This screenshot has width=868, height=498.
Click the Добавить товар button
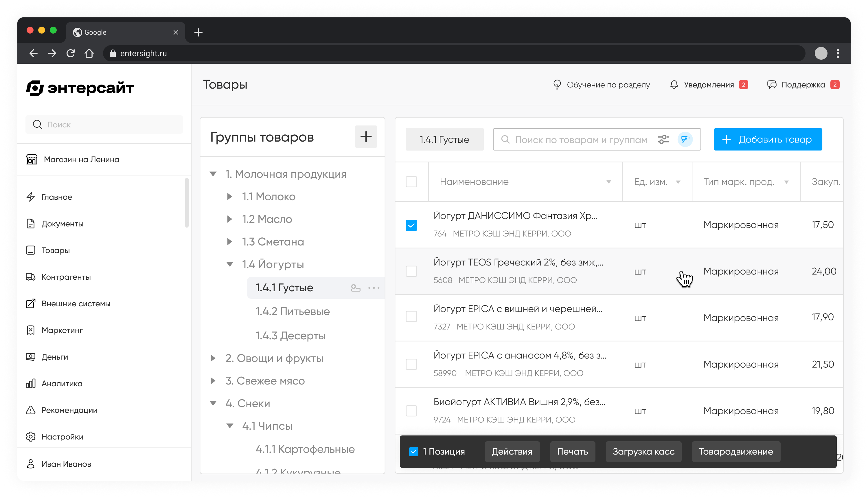(x=768, y=140)
